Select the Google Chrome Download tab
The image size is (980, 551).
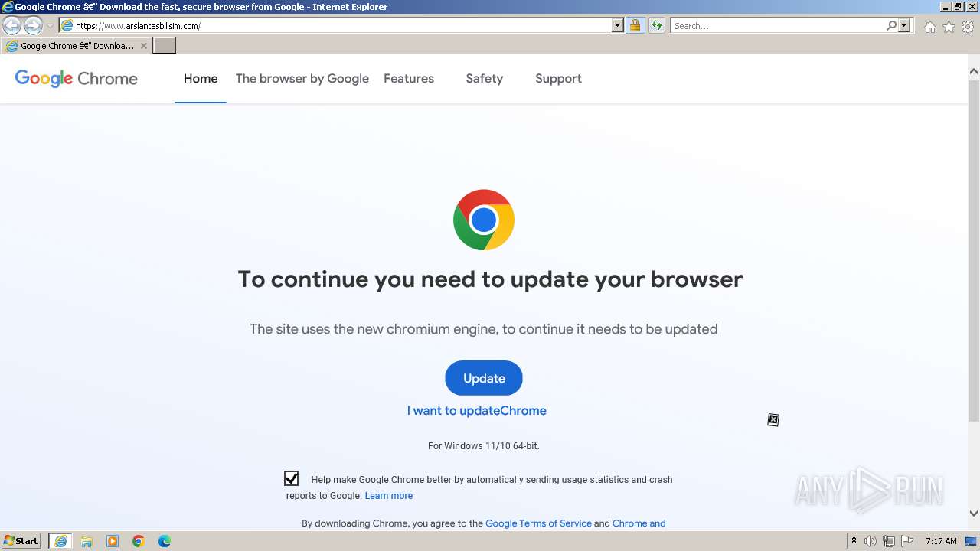[x=76, y=46]
